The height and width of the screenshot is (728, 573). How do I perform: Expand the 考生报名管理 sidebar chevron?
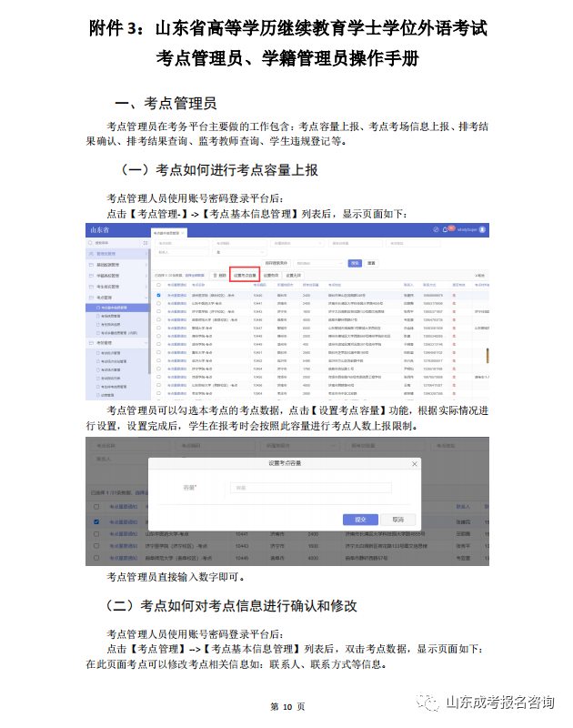coord(146,287)
